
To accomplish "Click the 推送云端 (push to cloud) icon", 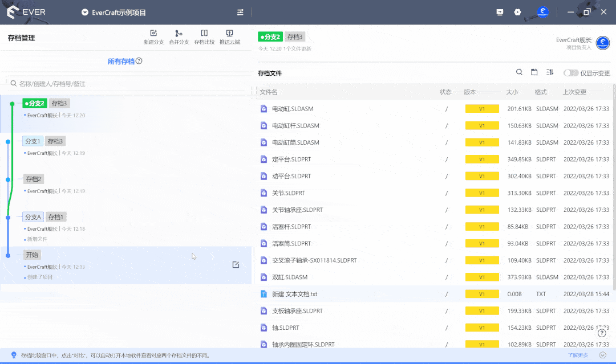I will (x=229, y=37).
